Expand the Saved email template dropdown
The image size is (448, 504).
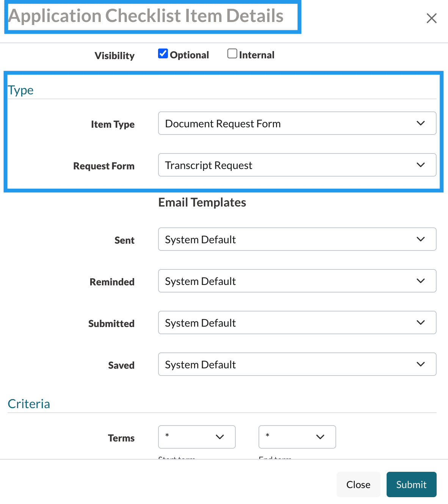tap(297, 365)
